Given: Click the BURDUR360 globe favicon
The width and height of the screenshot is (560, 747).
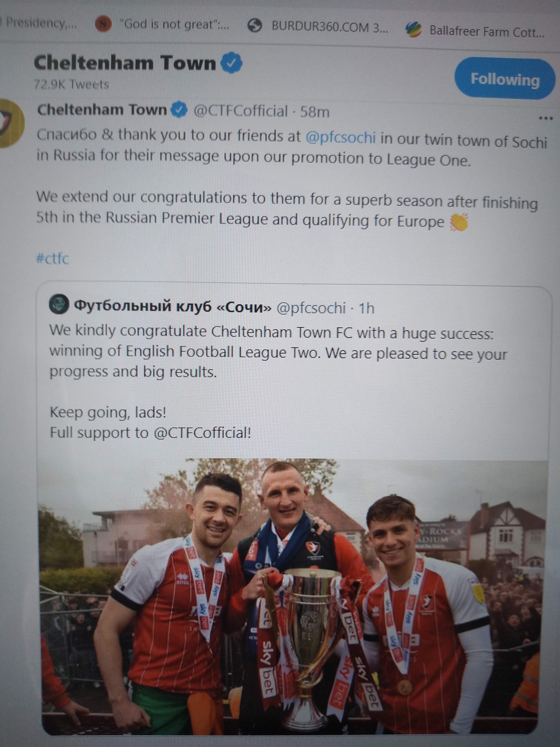Looking at the screenshot, I should tap(255, 25).
